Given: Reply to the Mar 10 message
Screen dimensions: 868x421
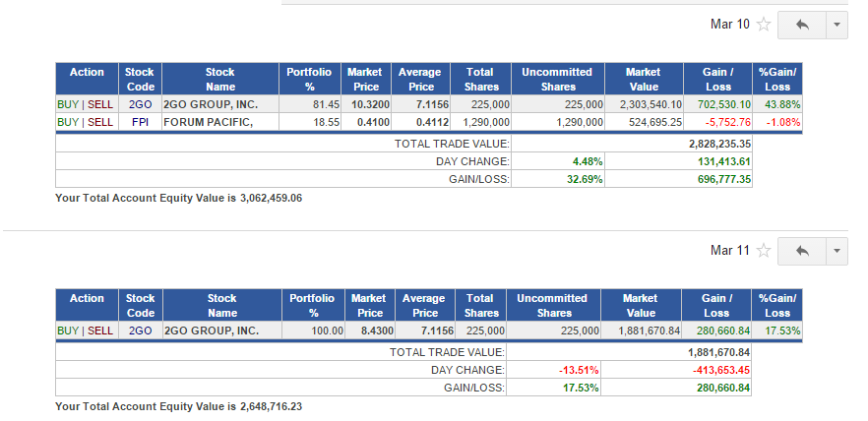Looking at the screenshot, I should 801,25.
